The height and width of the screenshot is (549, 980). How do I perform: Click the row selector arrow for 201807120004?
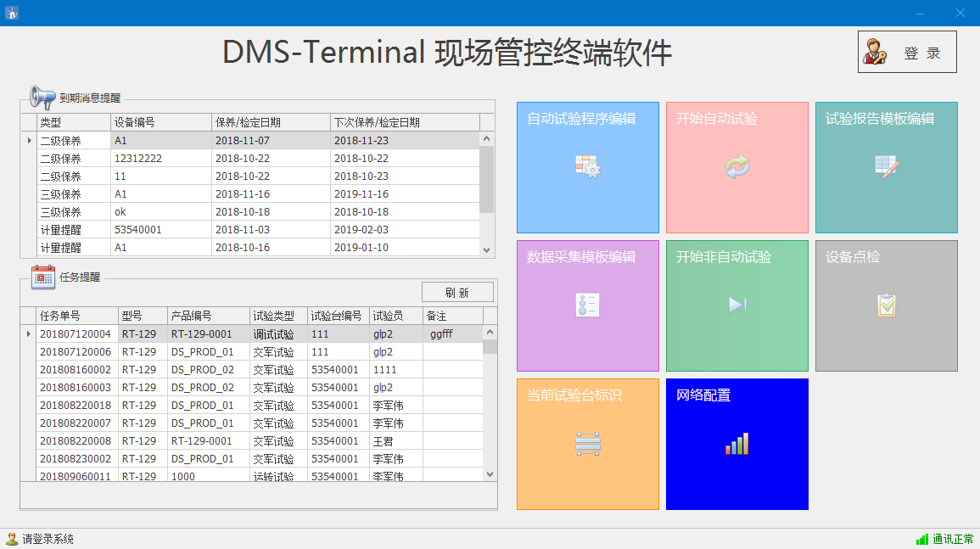pos(29,334)
